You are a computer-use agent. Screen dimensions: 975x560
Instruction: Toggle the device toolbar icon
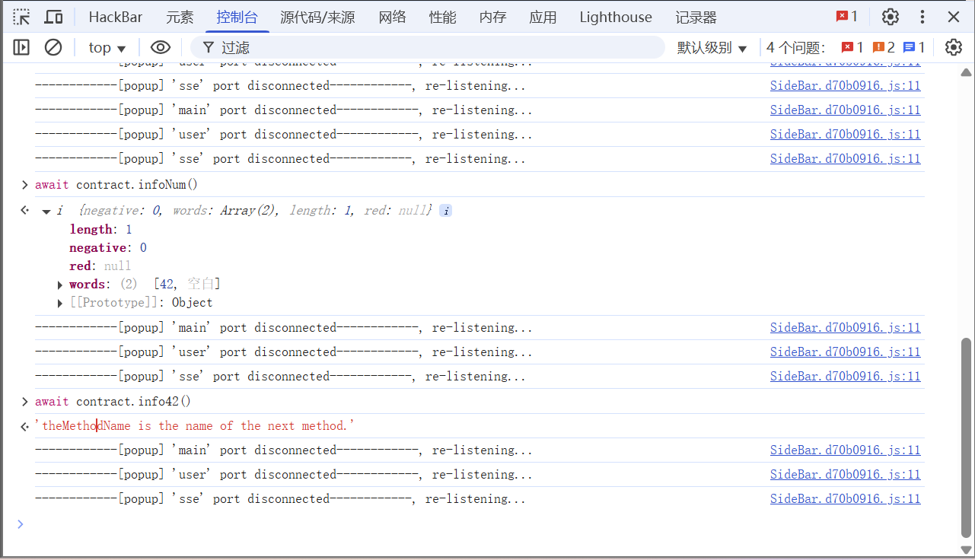53,17
